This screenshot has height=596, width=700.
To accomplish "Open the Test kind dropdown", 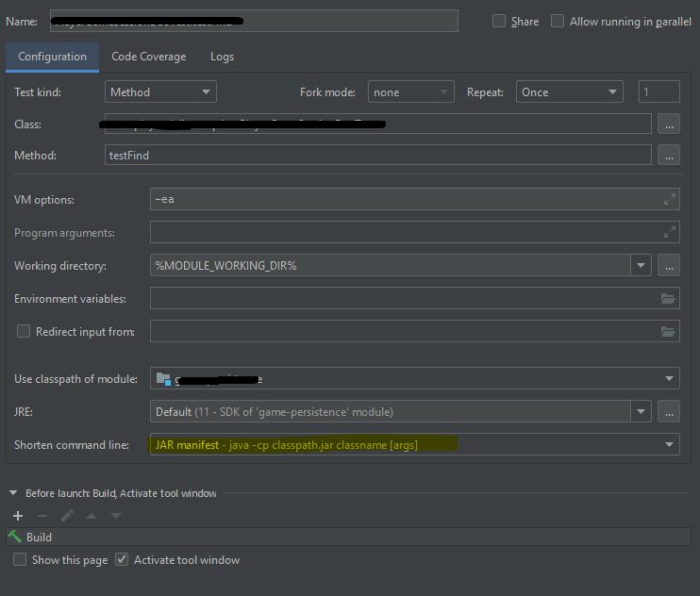I will point(160,91).
